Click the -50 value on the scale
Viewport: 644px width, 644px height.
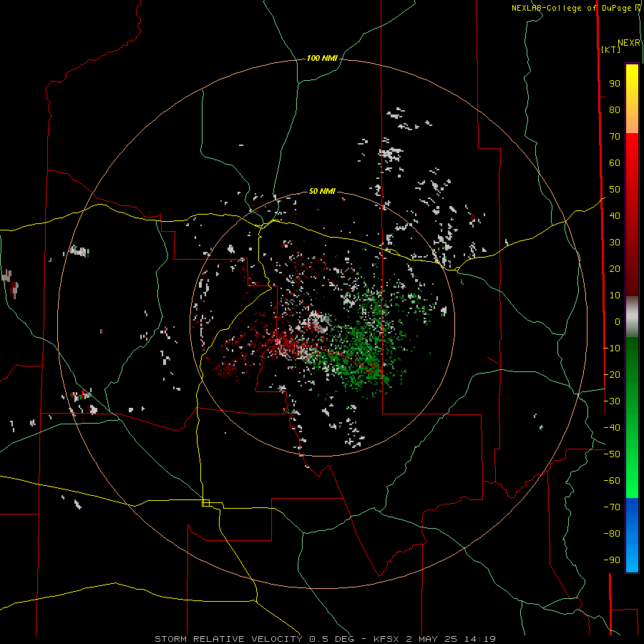(612, 454)
